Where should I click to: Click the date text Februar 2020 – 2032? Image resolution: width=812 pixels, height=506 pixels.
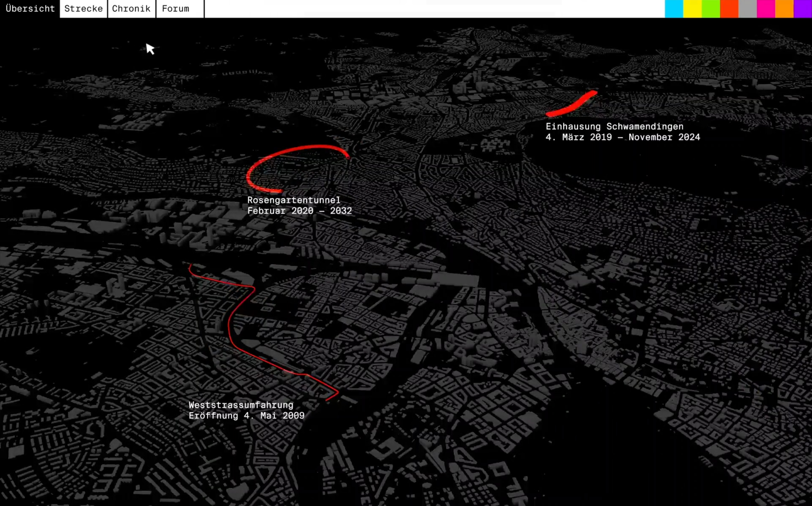299,211
